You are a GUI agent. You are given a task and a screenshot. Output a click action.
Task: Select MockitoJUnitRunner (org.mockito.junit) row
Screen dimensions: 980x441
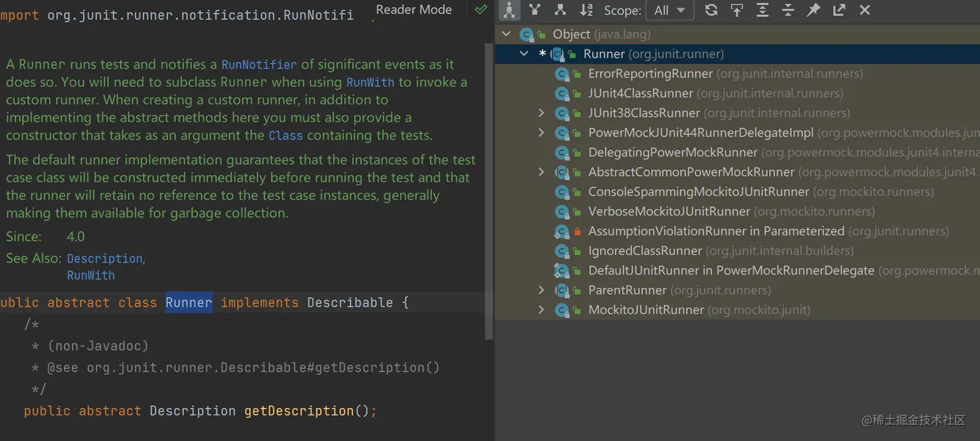pyautogui.click(x=737, y=310)
